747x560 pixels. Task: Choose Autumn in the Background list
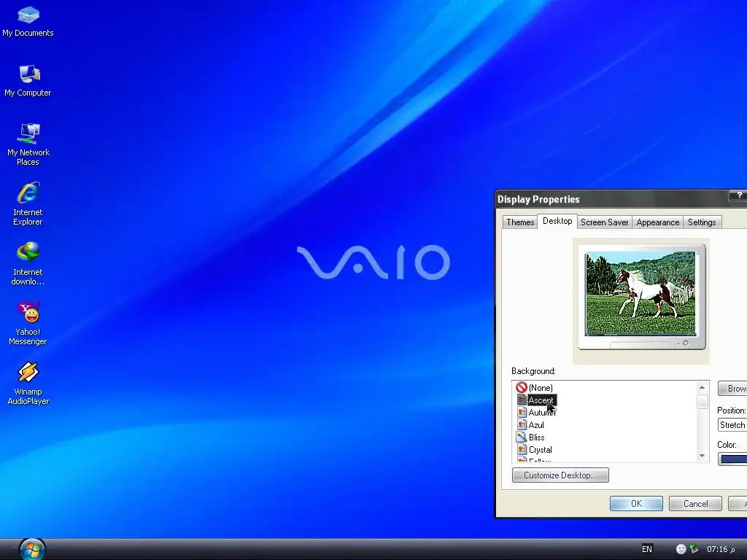(542, 413)
